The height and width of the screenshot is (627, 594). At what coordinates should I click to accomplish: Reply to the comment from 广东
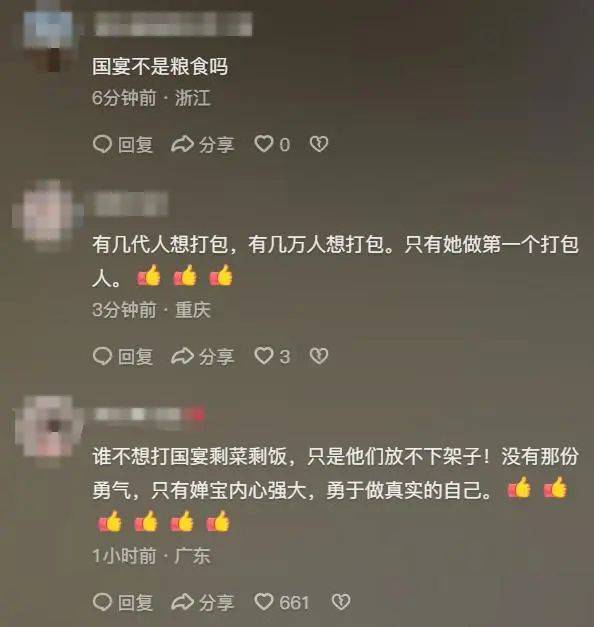pos(123,602)
